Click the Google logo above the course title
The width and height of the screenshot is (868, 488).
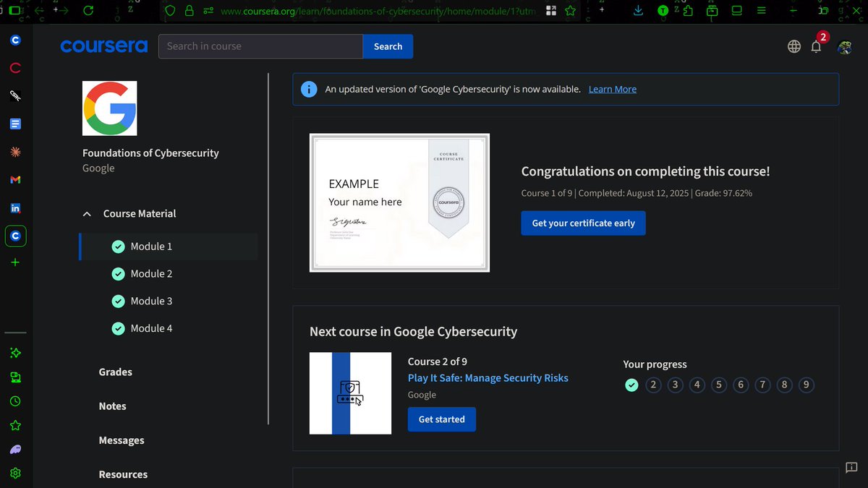pos(110,108)
